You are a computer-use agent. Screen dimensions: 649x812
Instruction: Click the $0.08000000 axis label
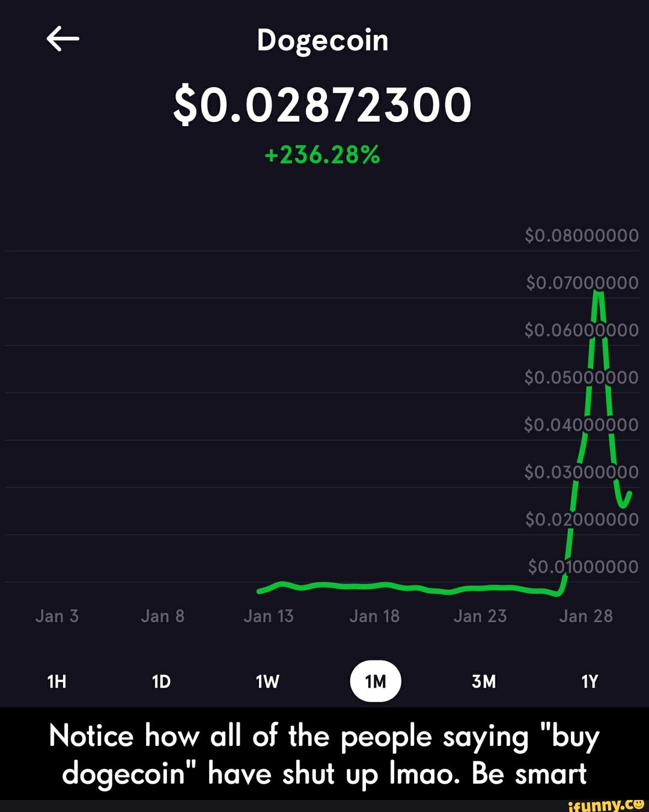[582, 235]
